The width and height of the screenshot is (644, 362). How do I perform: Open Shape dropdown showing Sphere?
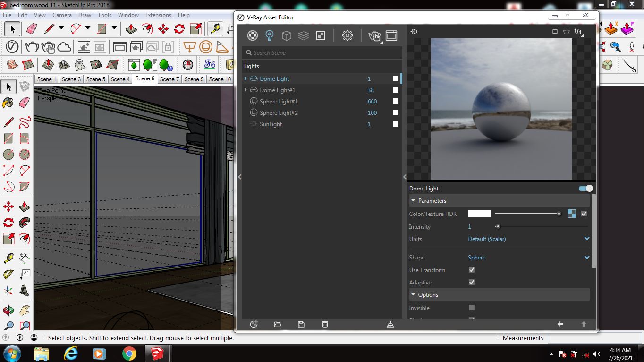click(529, 258)
